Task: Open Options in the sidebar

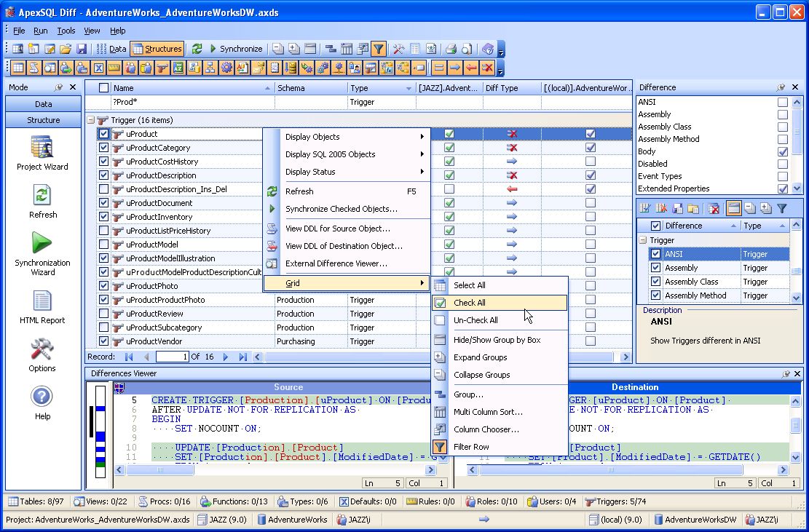Action: click(x=42, y=350)
